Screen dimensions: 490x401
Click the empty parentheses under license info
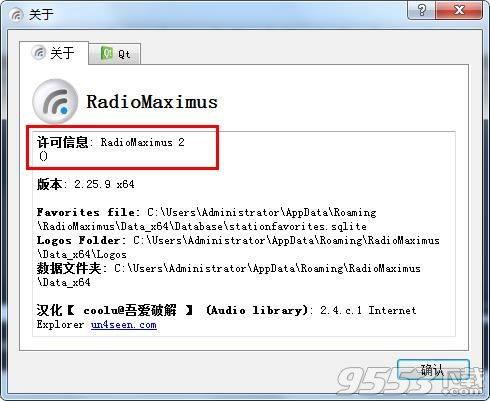(44, 156)
